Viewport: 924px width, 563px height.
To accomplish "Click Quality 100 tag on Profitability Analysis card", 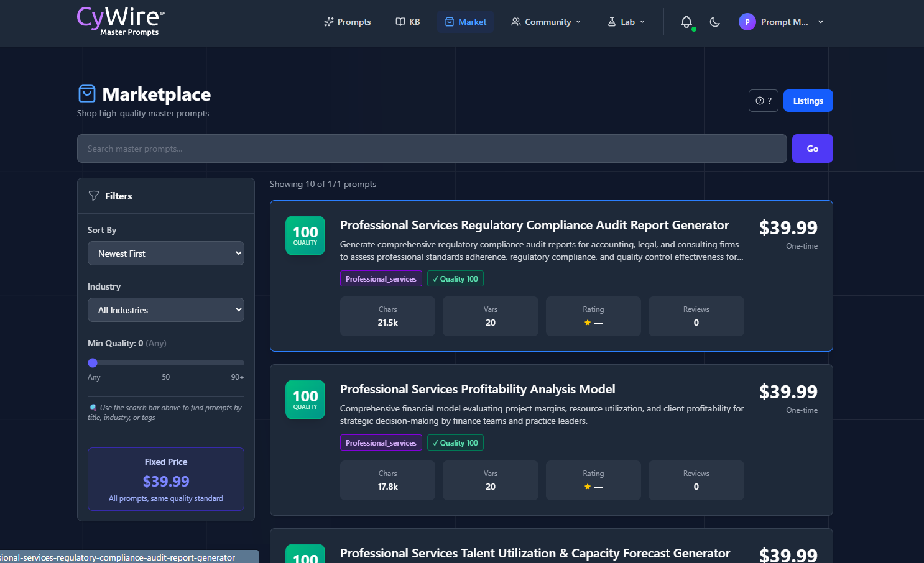I will click(455, 442).
